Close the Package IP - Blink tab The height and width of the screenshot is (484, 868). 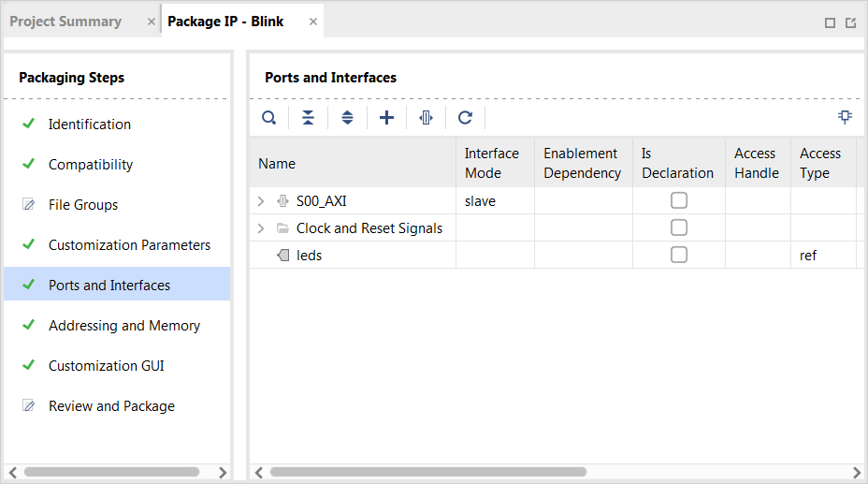[313, 22]
